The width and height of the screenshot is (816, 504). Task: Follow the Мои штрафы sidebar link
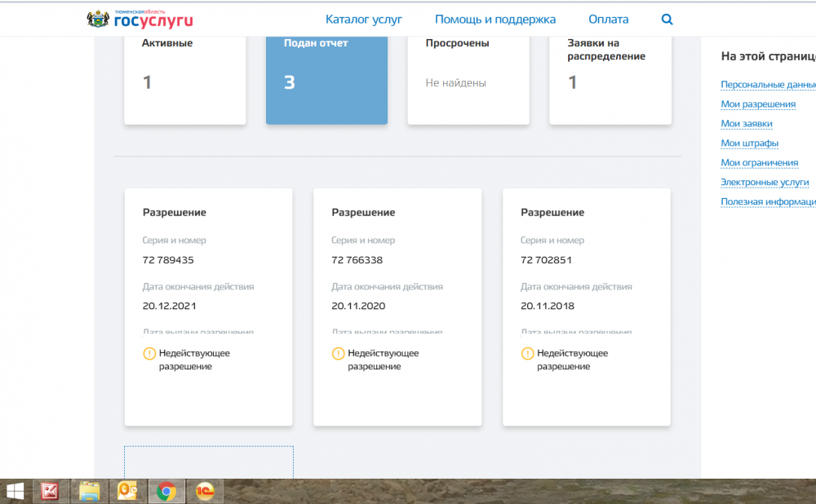[x=749, y=144]
